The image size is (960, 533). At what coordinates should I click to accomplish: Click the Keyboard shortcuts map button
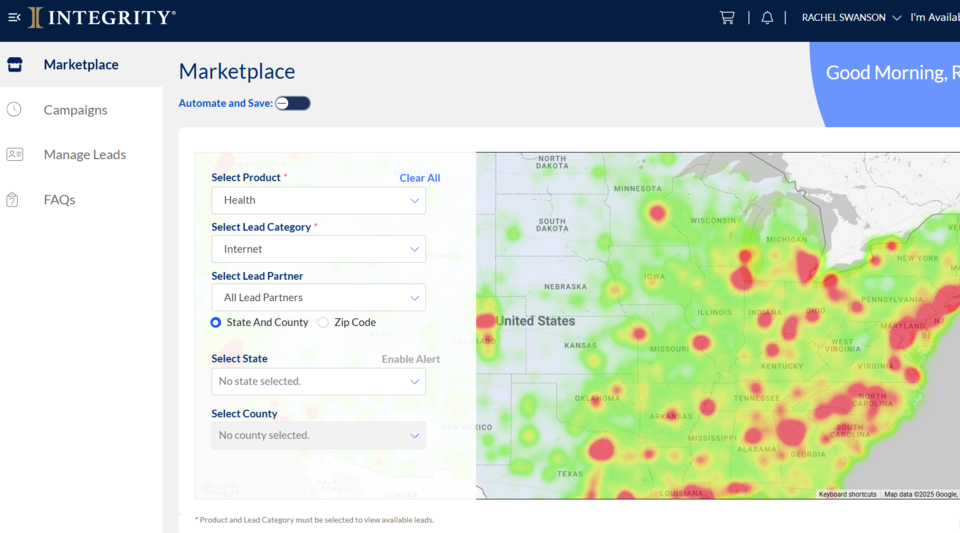pos(847,494)
